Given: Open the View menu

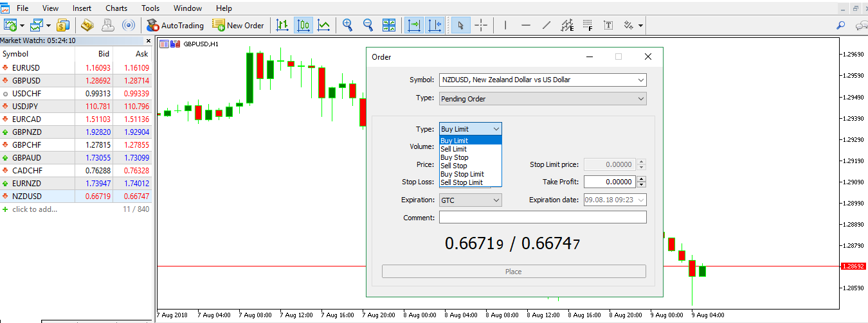Looking at the screenshot, I should tap(50, 8).
